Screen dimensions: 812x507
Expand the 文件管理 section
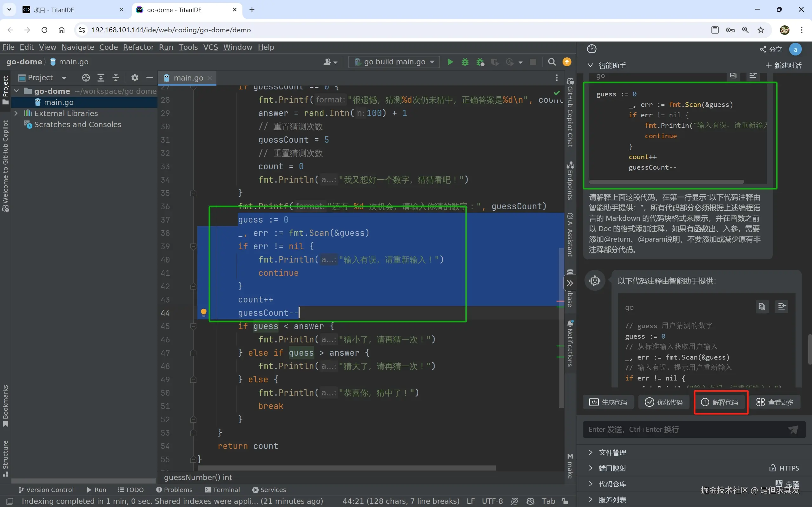(591, 452)
